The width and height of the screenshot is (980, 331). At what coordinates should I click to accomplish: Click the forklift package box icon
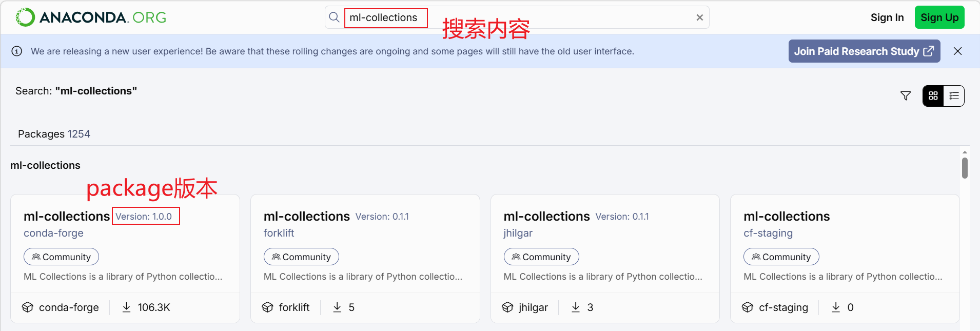click(268, 307)
